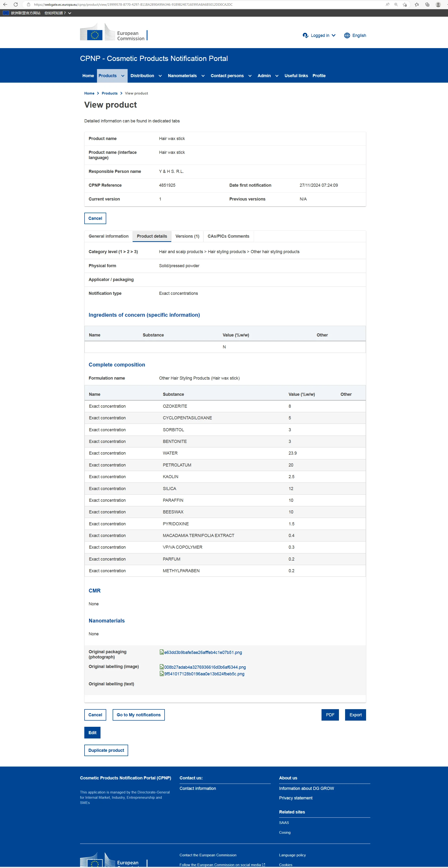This screenshot has height=868, width=448.
Task: Click the European Commission logo
Action: point(113,33)
